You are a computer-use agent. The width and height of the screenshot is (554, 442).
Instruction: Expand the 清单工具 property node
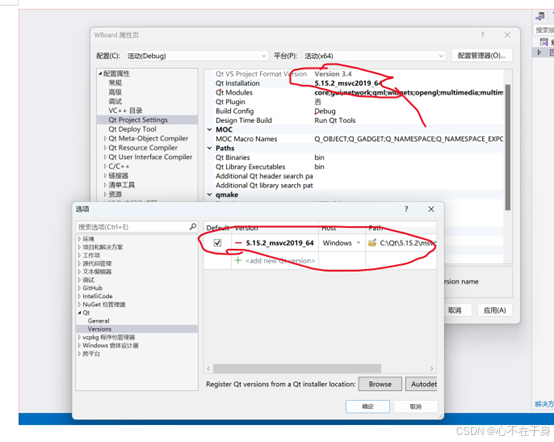[105, 185]
